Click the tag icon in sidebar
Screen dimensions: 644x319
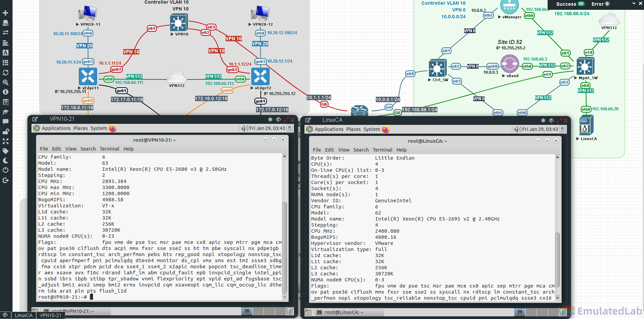point(5,151)
